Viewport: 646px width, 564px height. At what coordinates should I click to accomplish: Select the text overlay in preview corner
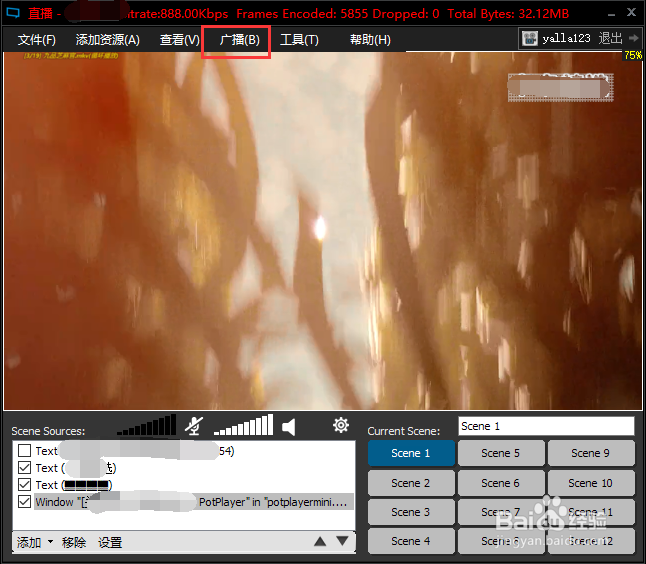coord(561,87)
